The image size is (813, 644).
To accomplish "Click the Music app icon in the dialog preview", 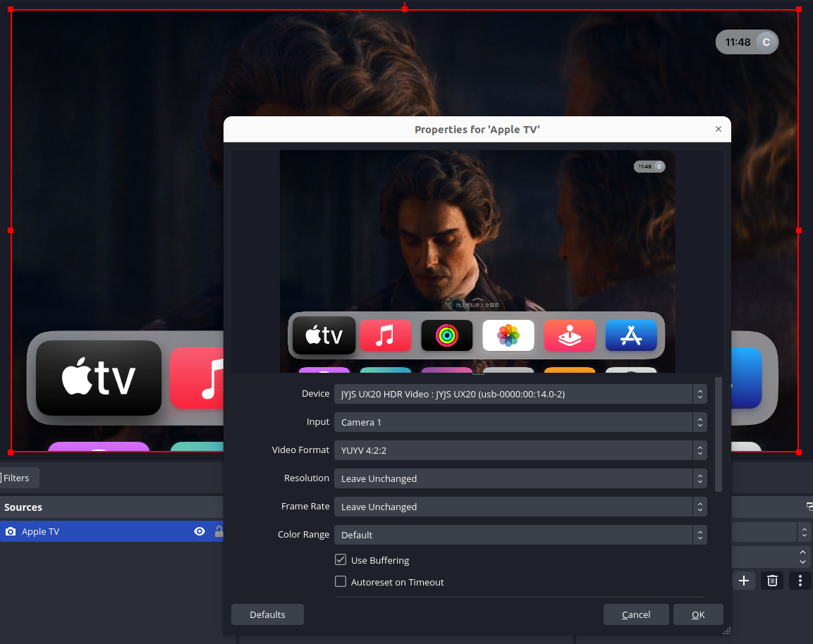I will (x=385, y=335).
